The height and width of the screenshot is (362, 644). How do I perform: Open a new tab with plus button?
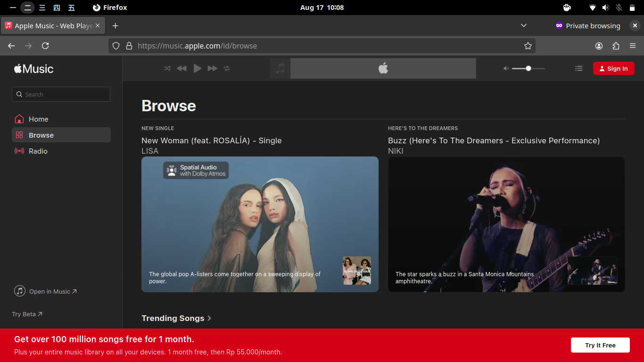tap(115, 25)
